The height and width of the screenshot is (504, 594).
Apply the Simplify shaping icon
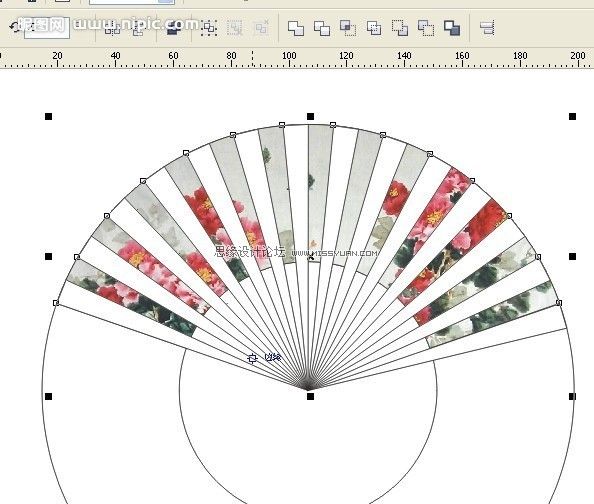pos(374,28)
